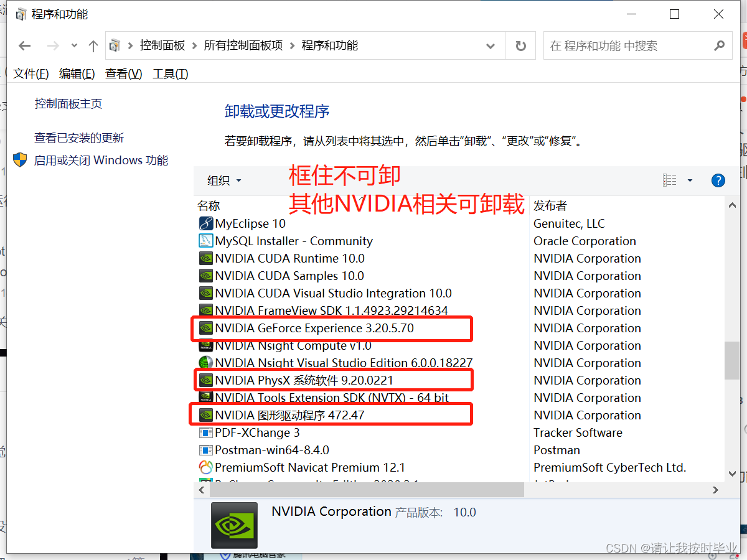Screen dimensions: 747x560
Task: Select MySQL Installer - Community row text
Action: click(x=294, y=241)
